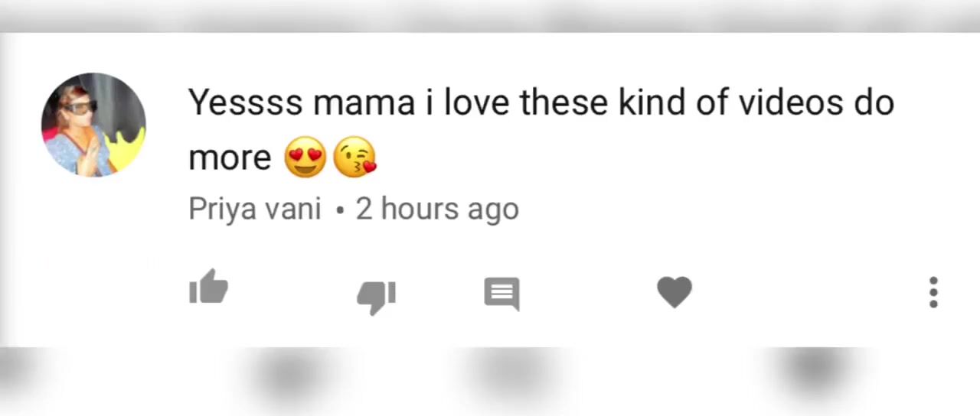This screenshot has width=980, height=416.
Task: Dislike the comment with thumbs down
Action: [377, 295]
